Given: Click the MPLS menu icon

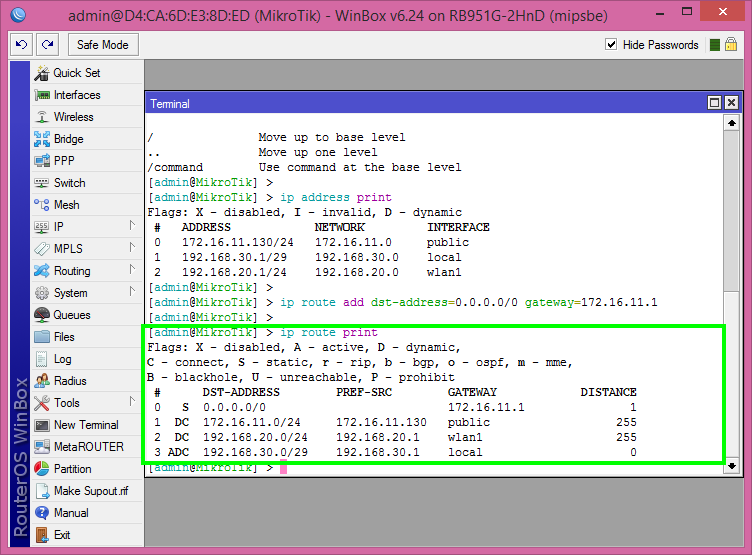Looking at the screenshot, I should coord(42,249).
